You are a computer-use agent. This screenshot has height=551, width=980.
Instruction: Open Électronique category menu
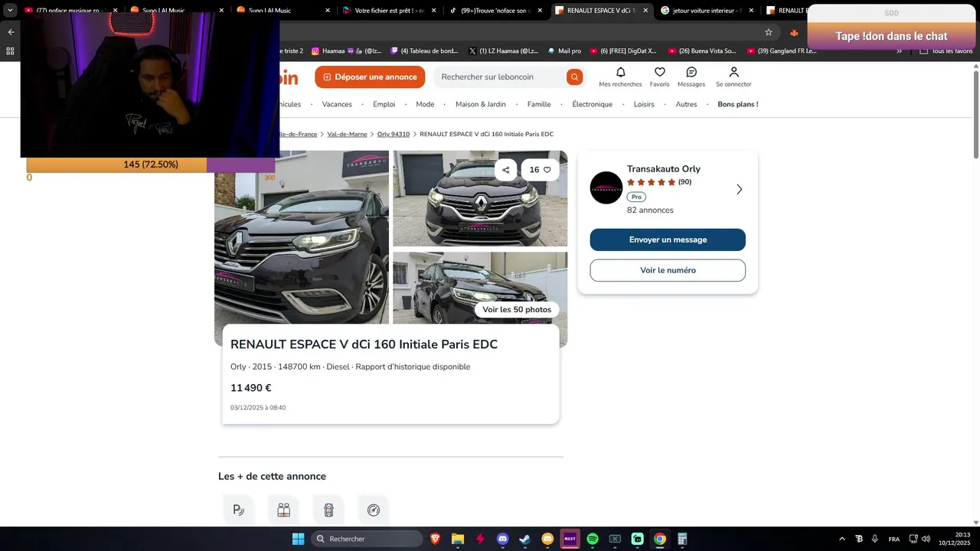(x=592, y=104)
